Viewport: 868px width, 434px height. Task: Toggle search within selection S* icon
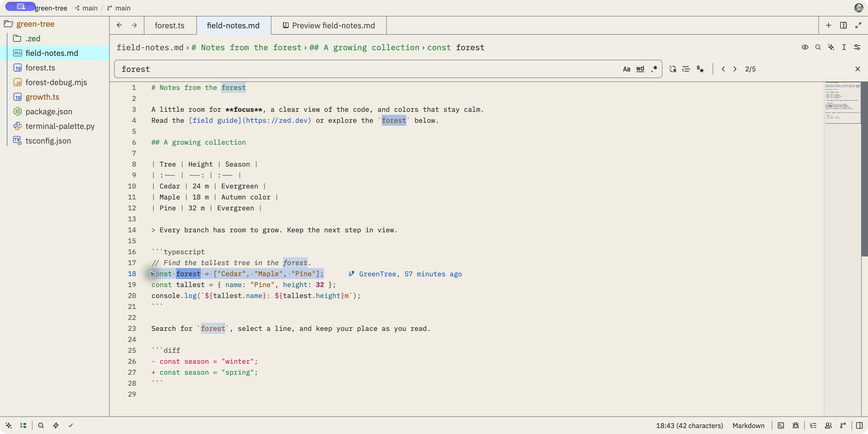(x=700, y=69)
